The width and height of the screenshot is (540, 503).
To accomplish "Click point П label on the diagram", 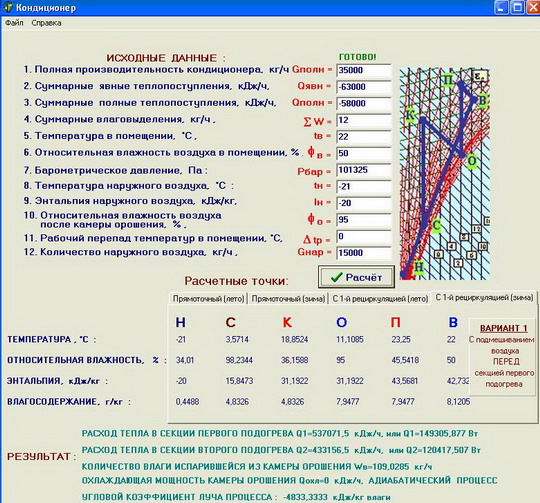I will 448,80.
